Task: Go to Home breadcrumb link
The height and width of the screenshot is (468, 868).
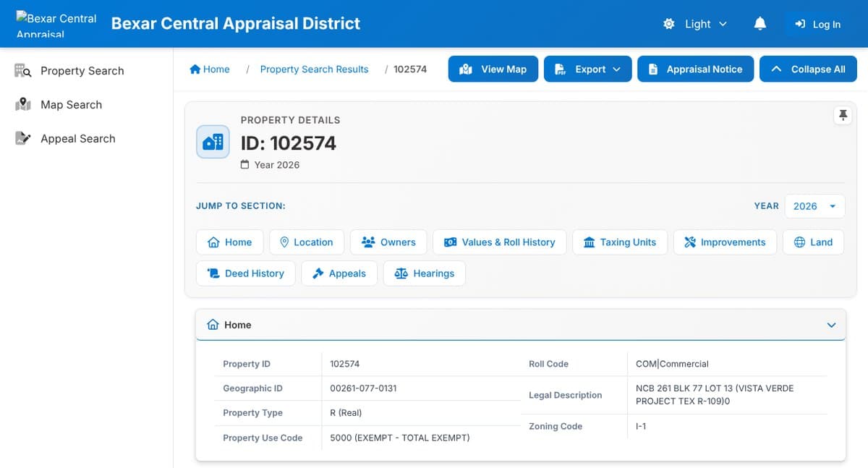Action: pyautogui.click(x=210, y=69)
